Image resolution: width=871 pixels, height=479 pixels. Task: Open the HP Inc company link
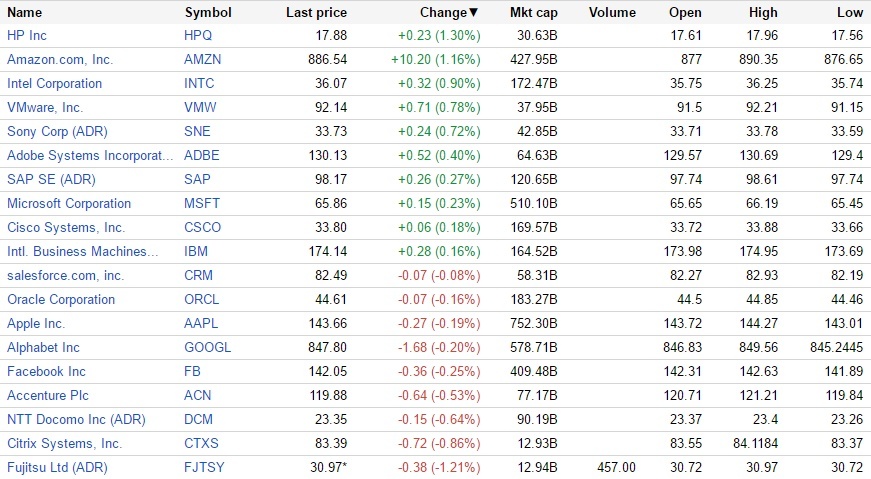pos(27,35)
